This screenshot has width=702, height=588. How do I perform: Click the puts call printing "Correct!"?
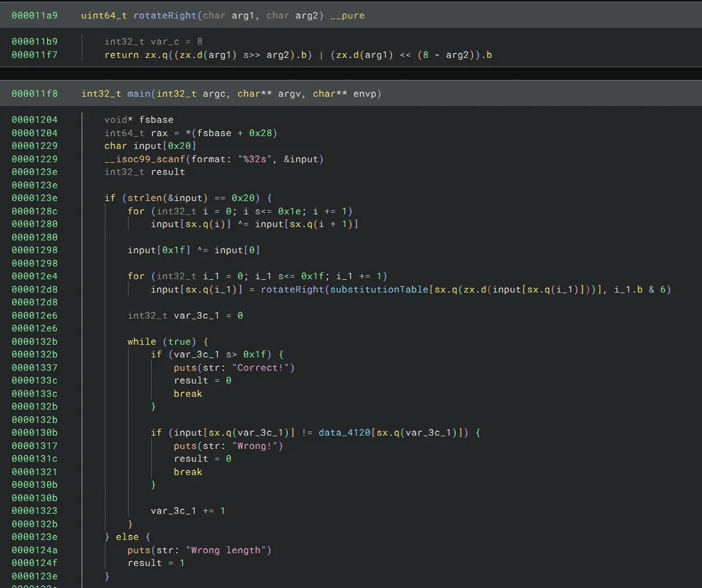click(x=185, y=368)
